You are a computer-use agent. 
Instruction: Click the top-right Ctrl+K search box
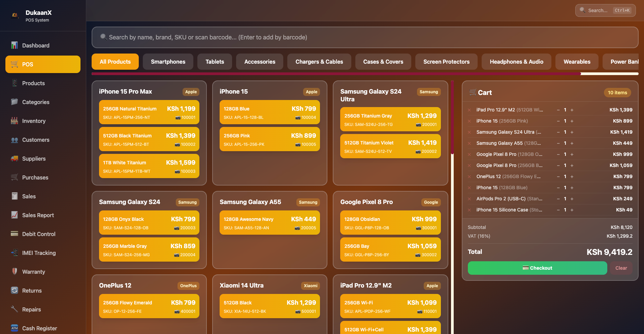click(605, 10)
